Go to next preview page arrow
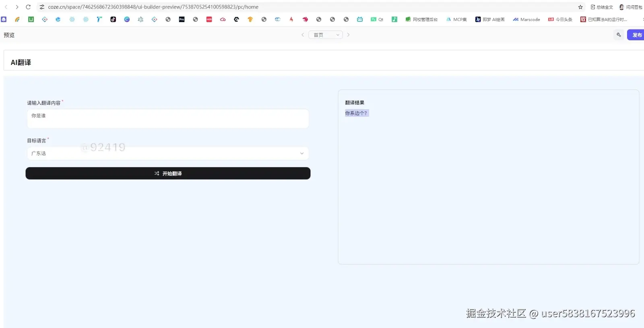Image resolution: width=644 pixels, height=328 pixels. 348,35
